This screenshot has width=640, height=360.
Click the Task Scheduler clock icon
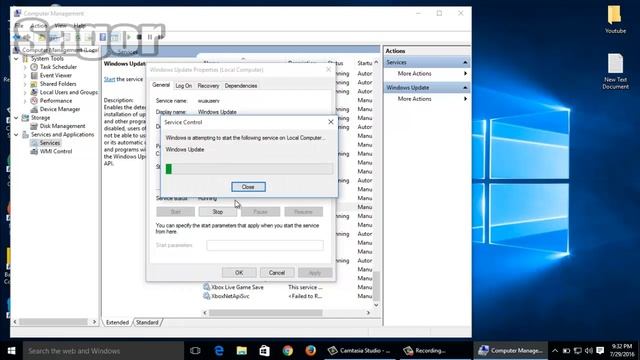34,67
